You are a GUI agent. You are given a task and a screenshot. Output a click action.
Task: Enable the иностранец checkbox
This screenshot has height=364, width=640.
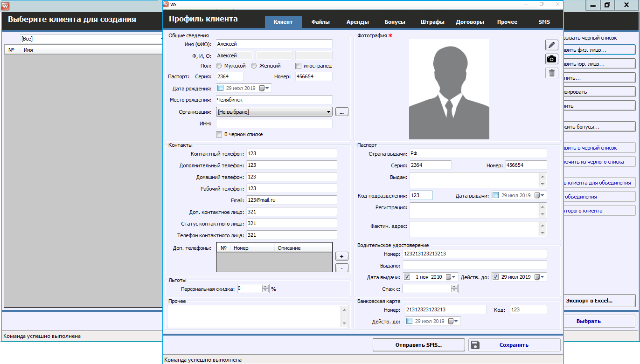pos(299,66)
